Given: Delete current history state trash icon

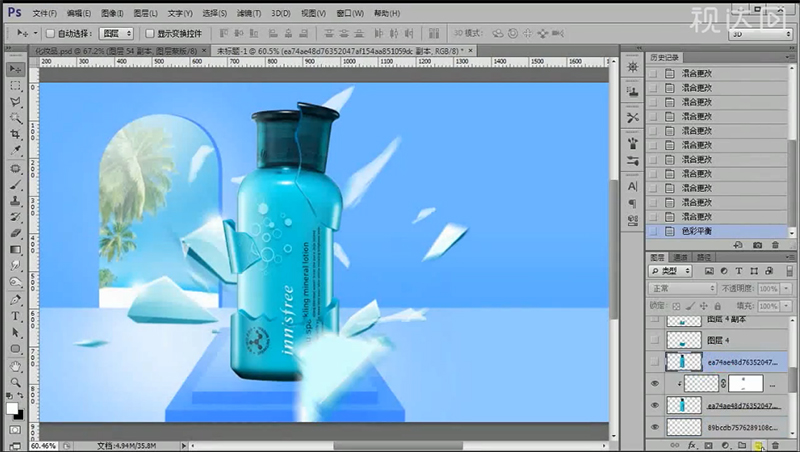Looking at the screenshot, I should (776, 245).
